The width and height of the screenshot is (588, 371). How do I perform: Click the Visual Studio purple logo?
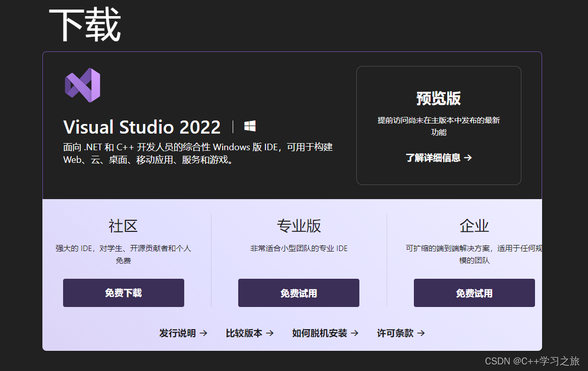[82, 85]
